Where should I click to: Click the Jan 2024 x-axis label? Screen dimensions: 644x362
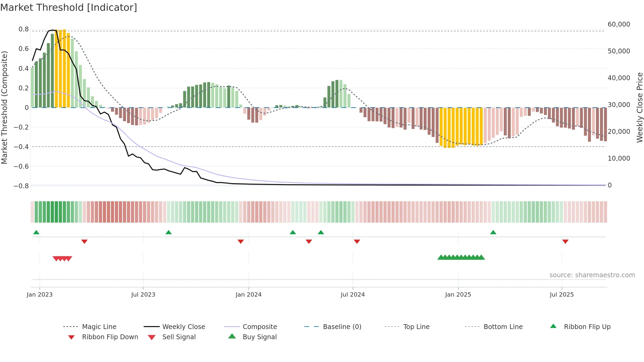click(249, 294)
